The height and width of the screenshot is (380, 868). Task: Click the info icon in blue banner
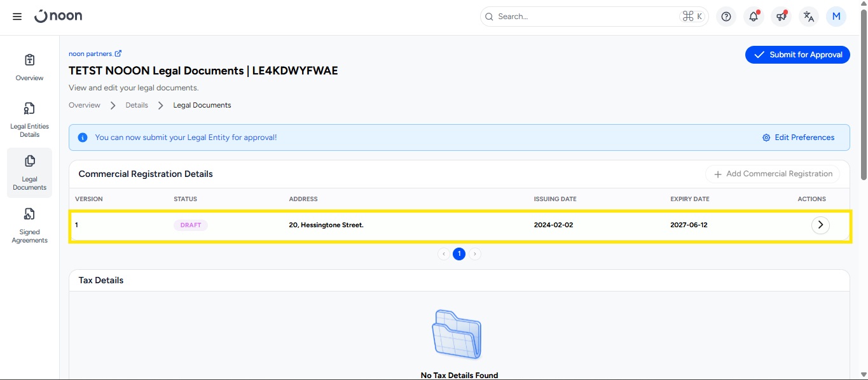point(83,137)
